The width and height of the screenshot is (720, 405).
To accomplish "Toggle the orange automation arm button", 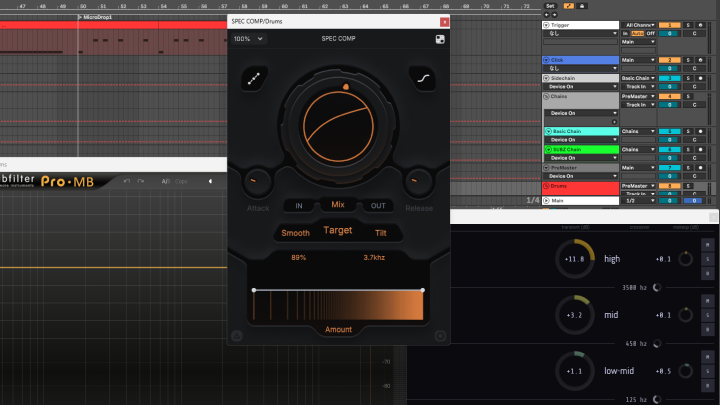I will [568, 6].
